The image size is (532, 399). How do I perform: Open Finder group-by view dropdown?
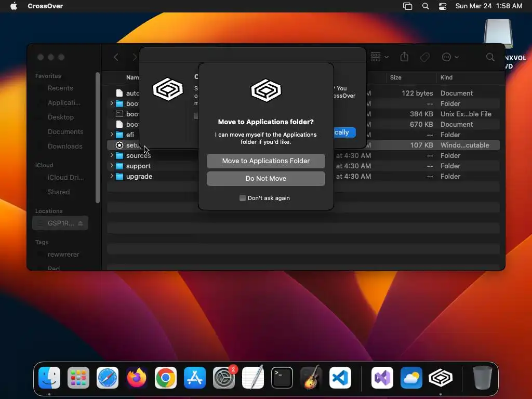(x=379, y=57)
